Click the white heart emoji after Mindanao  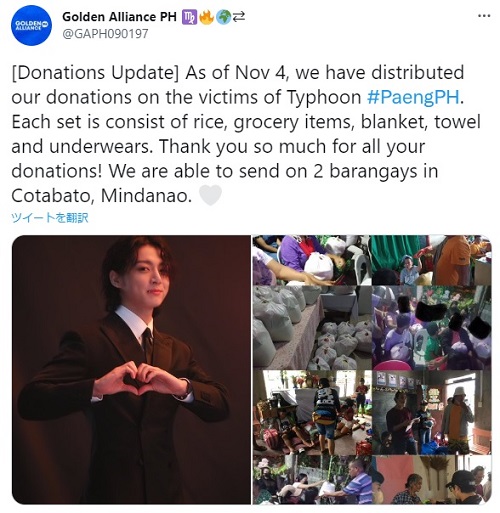pos(210,195)
